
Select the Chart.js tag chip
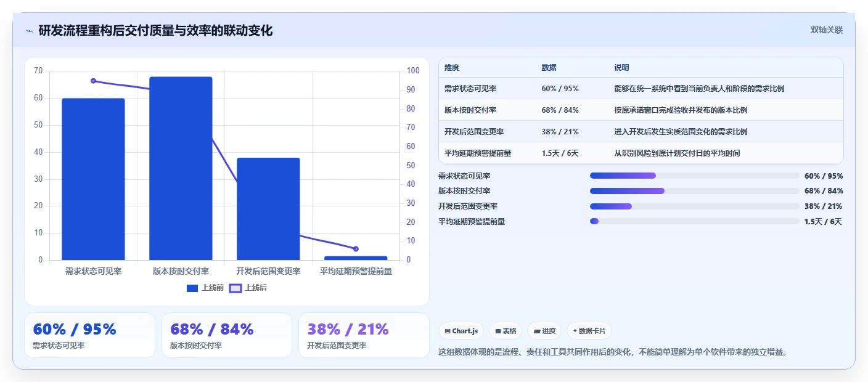(461, 331)
